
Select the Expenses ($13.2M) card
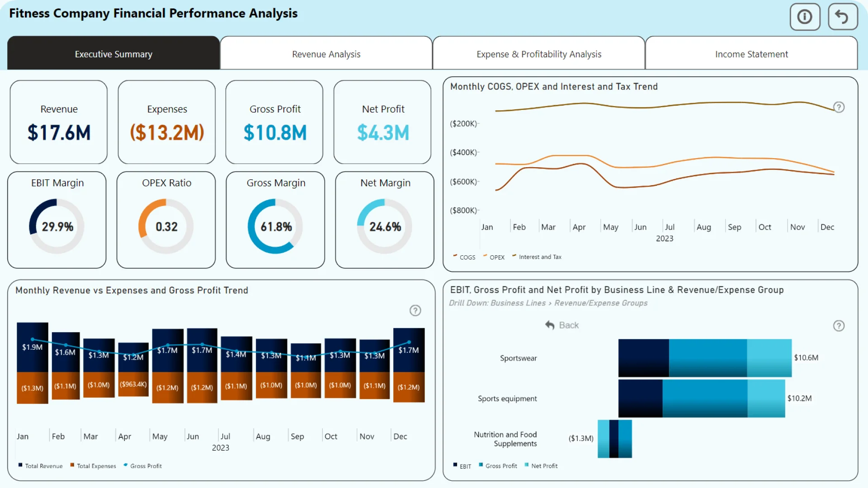(x=167, y=122)
